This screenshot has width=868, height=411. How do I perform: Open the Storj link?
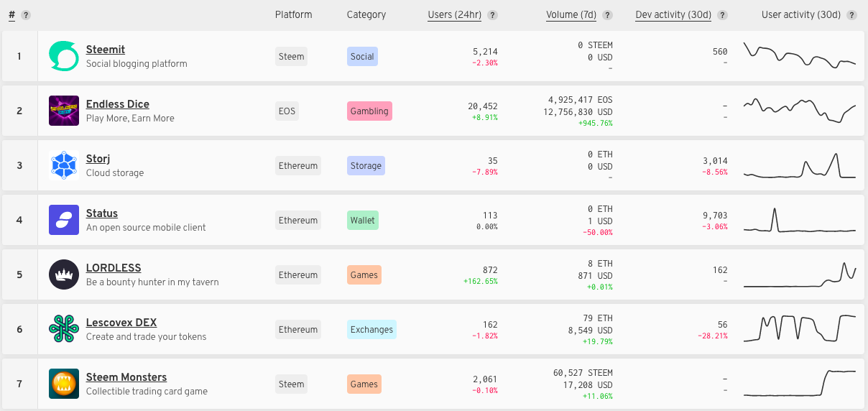[98, 159]
